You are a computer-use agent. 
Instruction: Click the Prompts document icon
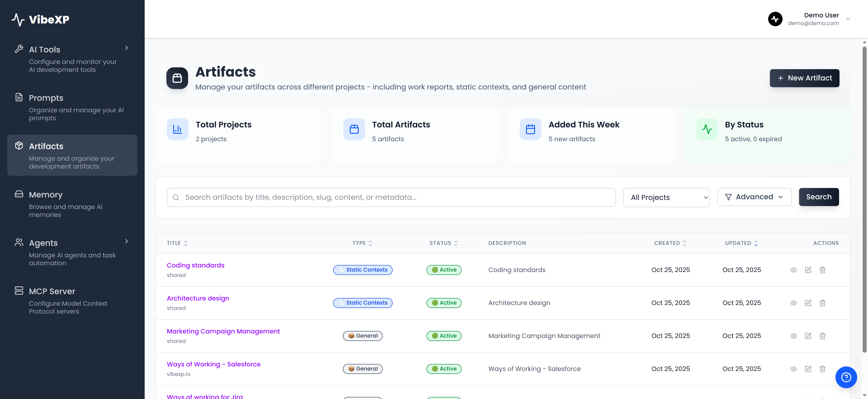[19, 97]
